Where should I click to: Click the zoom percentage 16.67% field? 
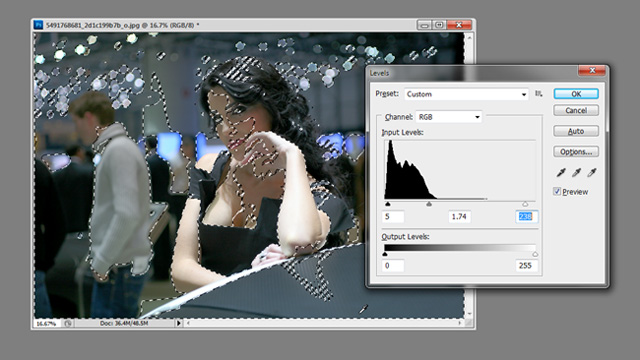click(47, 323)
